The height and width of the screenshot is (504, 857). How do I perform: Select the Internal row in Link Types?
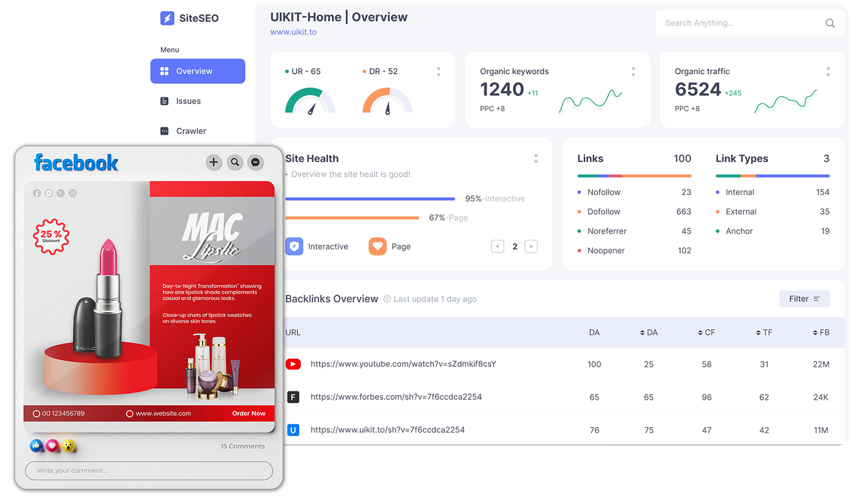click(x=773, y=192)
